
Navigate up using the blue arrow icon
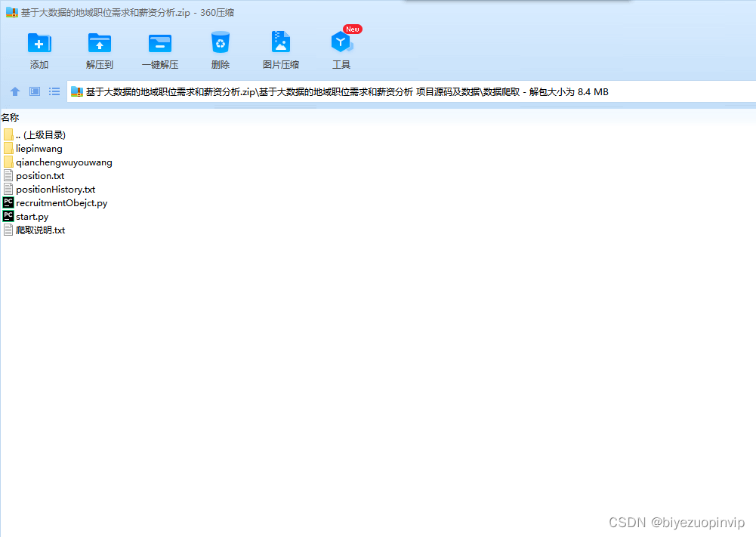pyautogui.click(x=14, y=91)
